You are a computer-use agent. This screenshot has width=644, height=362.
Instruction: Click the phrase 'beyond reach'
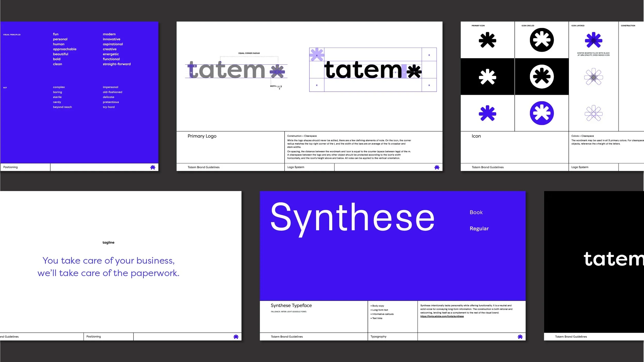[62, 107]
